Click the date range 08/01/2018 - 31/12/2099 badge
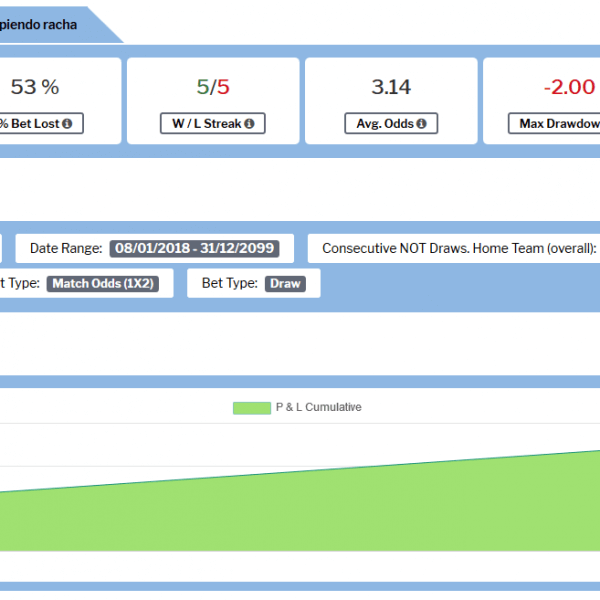This screenshot has height=600, width=600. click(194, 248)
